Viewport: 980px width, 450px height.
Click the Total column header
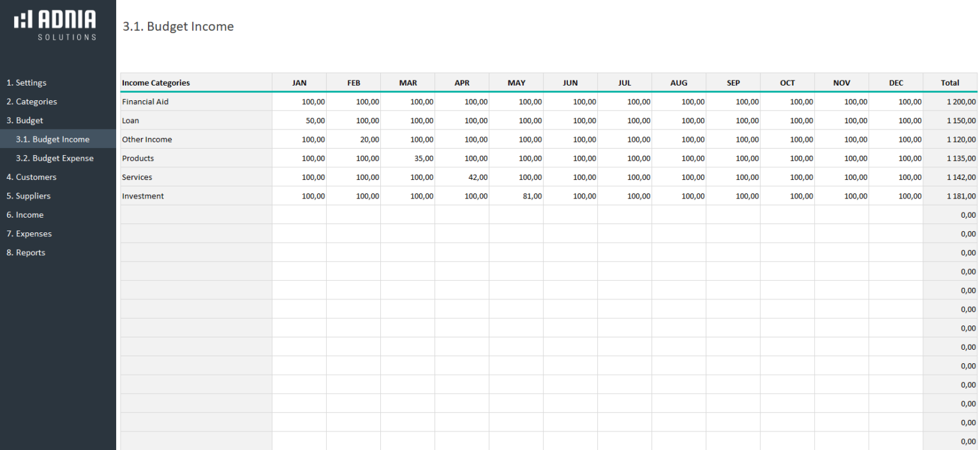(950, 82)
